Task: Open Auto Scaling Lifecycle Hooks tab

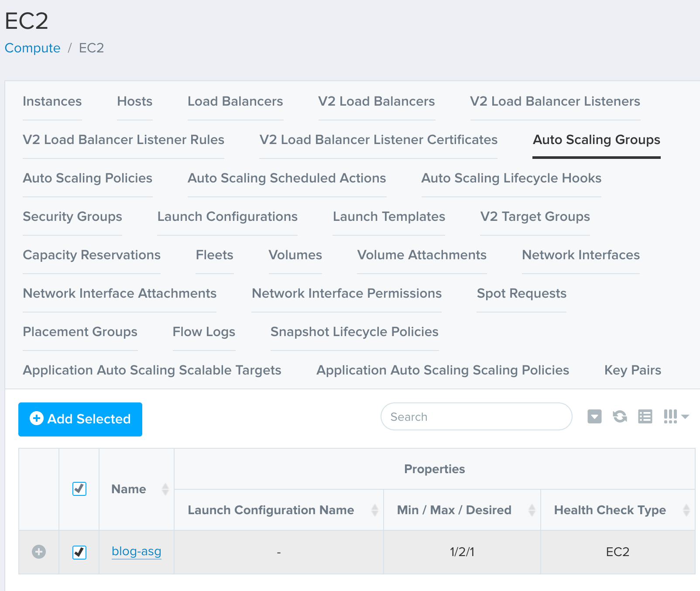Action: [x=511, y=178]
